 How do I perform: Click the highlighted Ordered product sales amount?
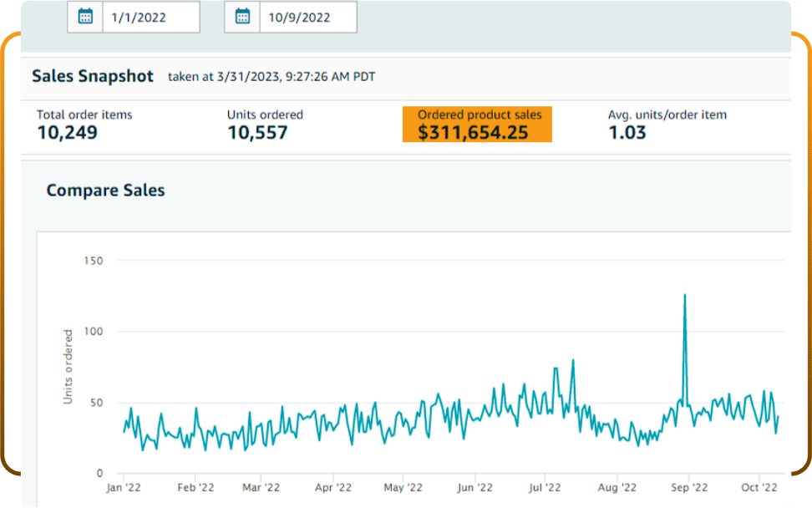click(474, 132)
